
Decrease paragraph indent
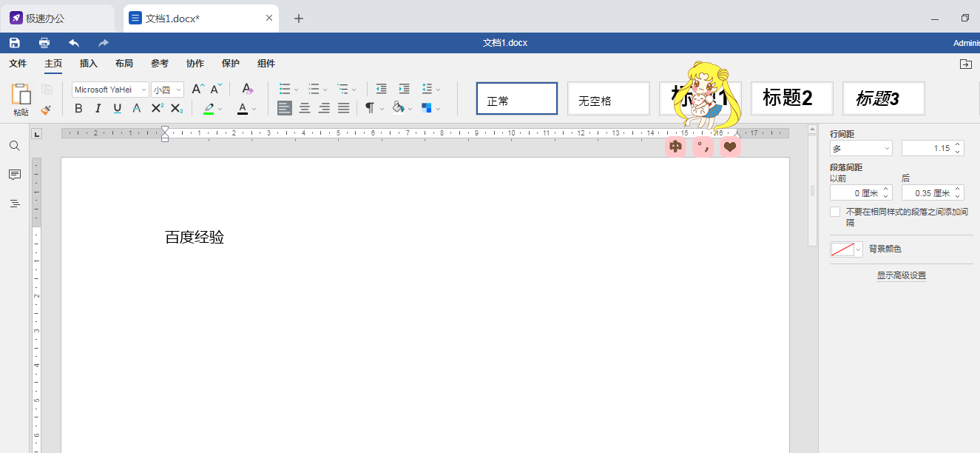pyautogui.click(x=381, y=90)
